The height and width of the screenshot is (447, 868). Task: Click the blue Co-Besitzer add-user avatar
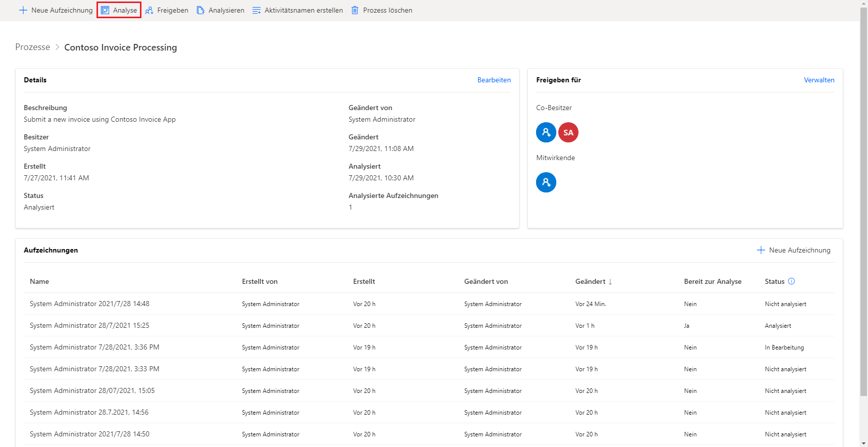546,132
